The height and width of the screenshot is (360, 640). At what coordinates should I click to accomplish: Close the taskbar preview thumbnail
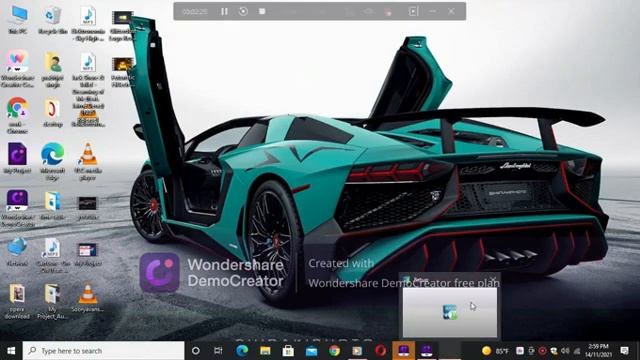pos(493,280)
